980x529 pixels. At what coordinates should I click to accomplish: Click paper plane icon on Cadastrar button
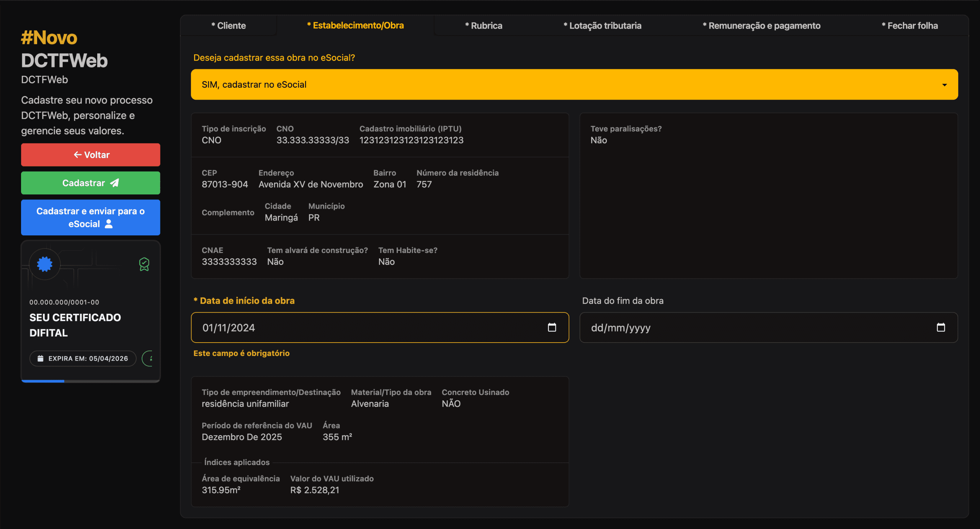[114, 183]
